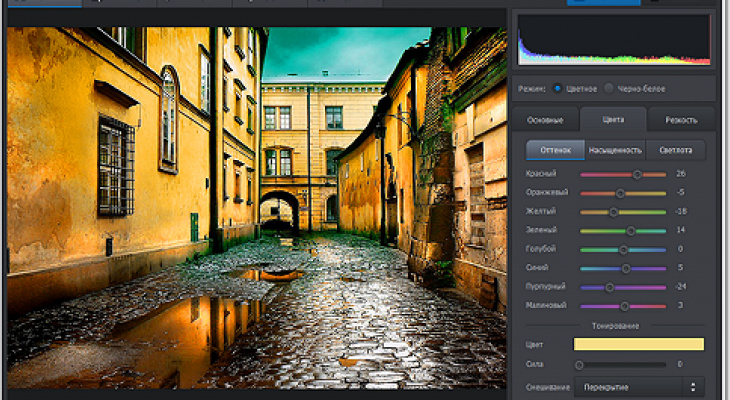Viewport: 730px width, 400px height.
Task: Open the Основные tab
Action: pos(545,120)
